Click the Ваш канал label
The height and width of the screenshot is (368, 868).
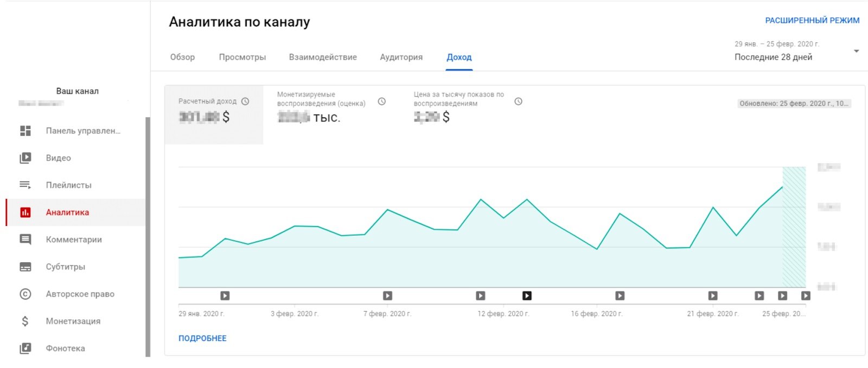tap(78, 91)
